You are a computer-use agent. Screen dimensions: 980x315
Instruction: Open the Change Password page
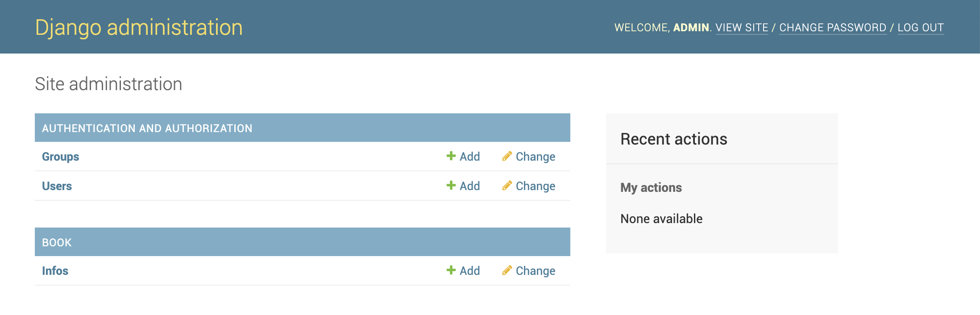833,28
